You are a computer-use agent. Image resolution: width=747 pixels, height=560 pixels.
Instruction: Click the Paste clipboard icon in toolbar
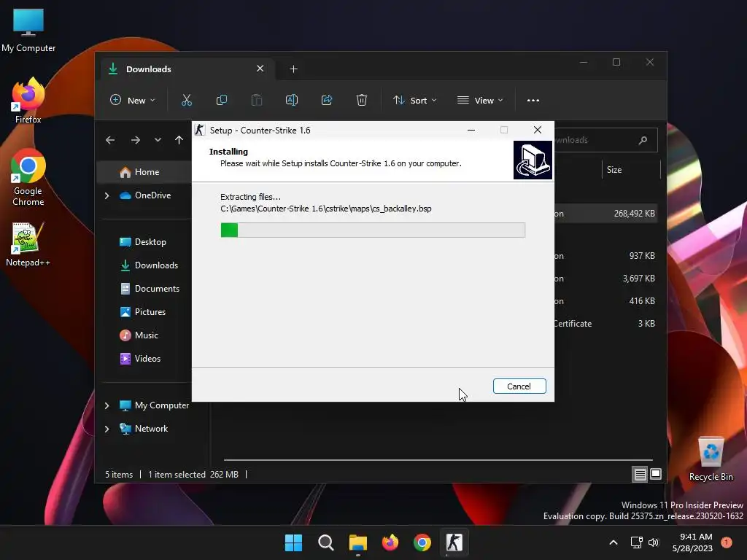(257, 100)
